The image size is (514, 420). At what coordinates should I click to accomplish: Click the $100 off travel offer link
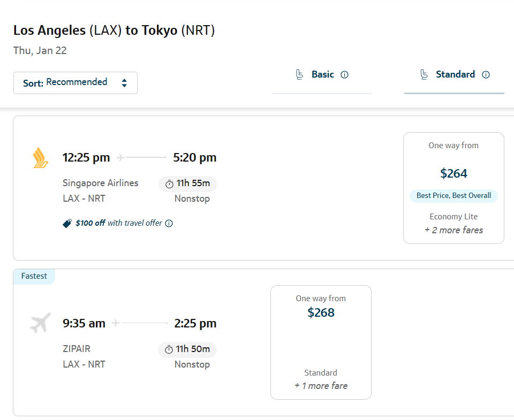[x=119, y=223]
